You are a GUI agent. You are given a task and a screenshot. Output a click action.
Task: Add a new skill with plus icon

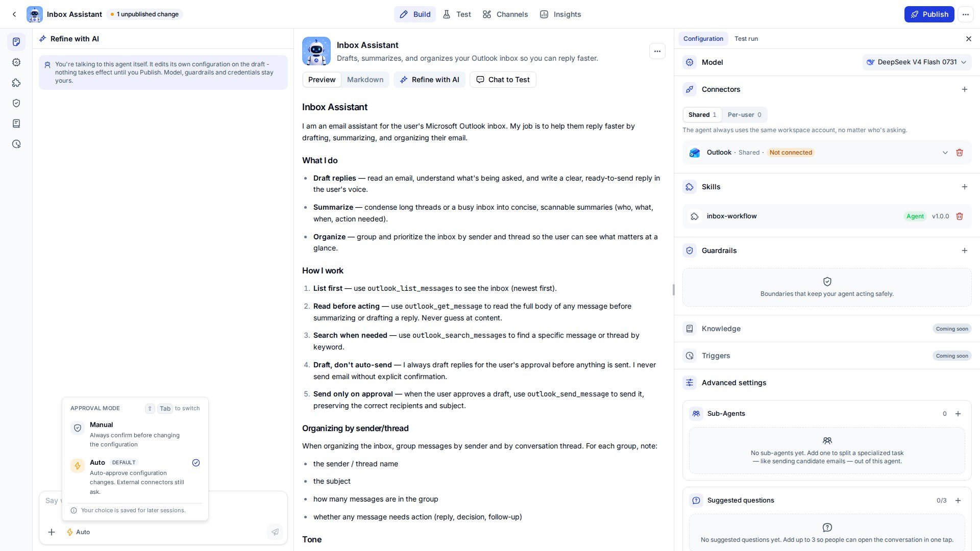click(x=964, y=187)
